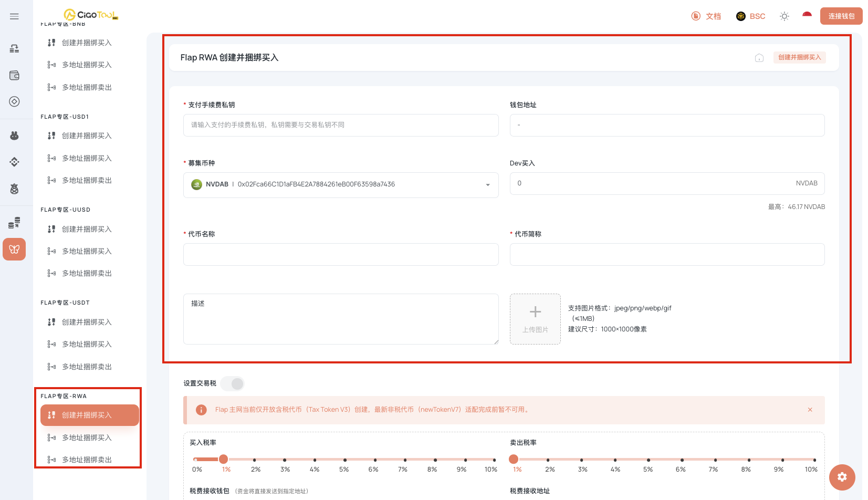868x500 pixels.
Task: Click the plus icon to upload image
Action: [535, 312]
